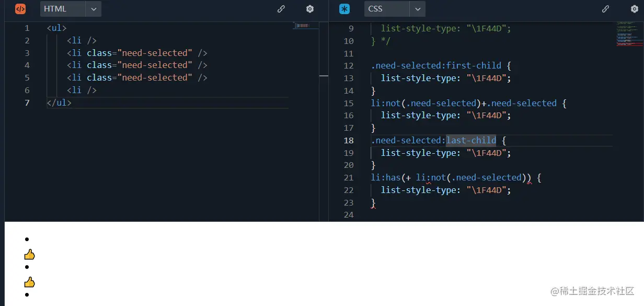Image resolution: width=644 pixels, height=306 pixels.
Task: Click list-style-type declaration on CSS line 19
Action: pyautogui.click(x=446, y=153)
